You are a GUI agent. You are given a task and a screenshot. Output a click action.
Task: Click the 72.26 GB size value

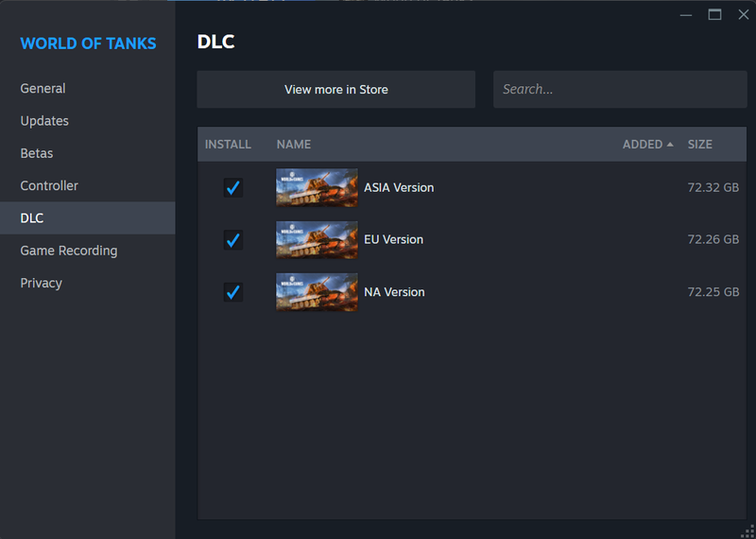tap(713, 240)
